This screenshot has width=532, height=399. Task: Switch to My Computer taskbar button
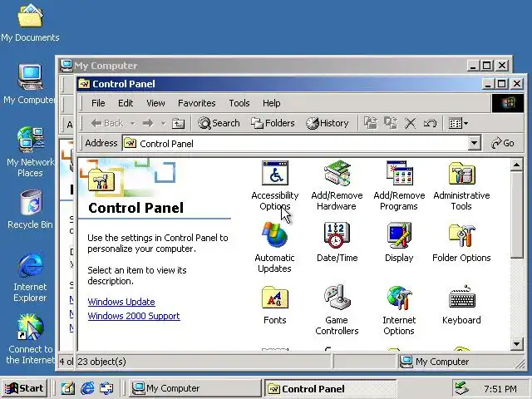pyautogui.click(x=195, y=388)
